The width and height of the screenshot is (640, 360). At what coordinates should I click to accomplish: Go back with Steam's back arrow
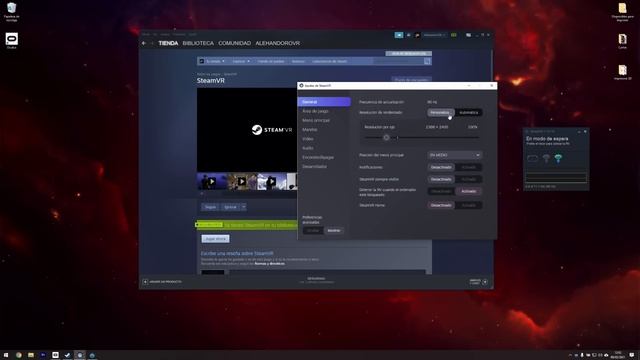[x=144, y=43]
